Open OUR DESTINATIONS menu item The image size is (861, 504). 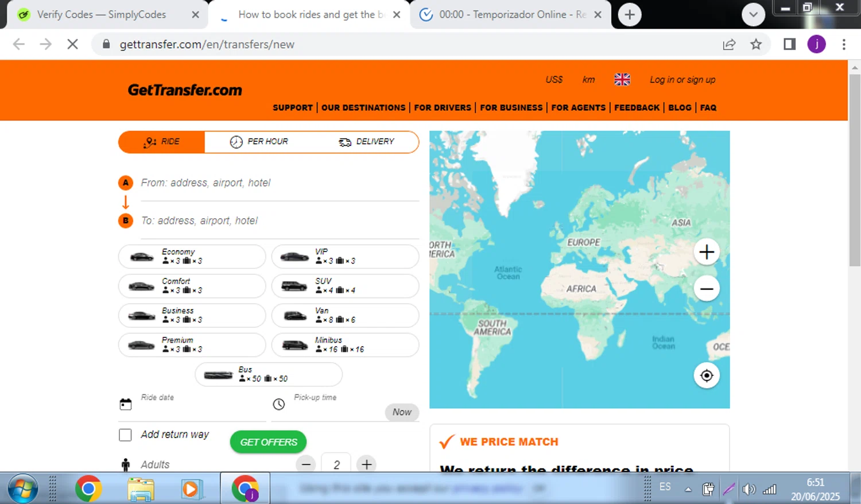pos(363,107)
